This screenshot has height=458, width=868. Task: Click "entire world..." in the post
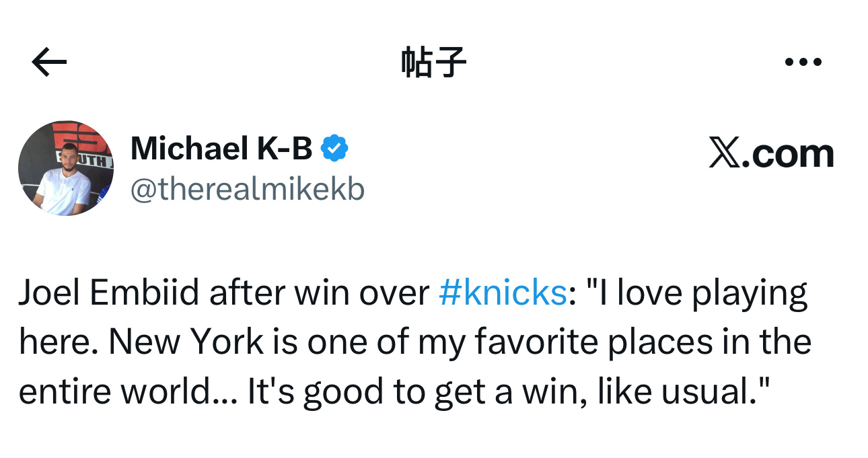126,392
